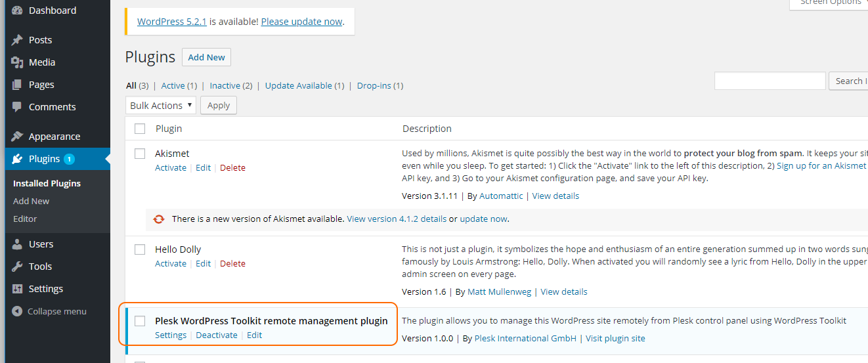Open Settings in the sidebar

tap(46, 289)
